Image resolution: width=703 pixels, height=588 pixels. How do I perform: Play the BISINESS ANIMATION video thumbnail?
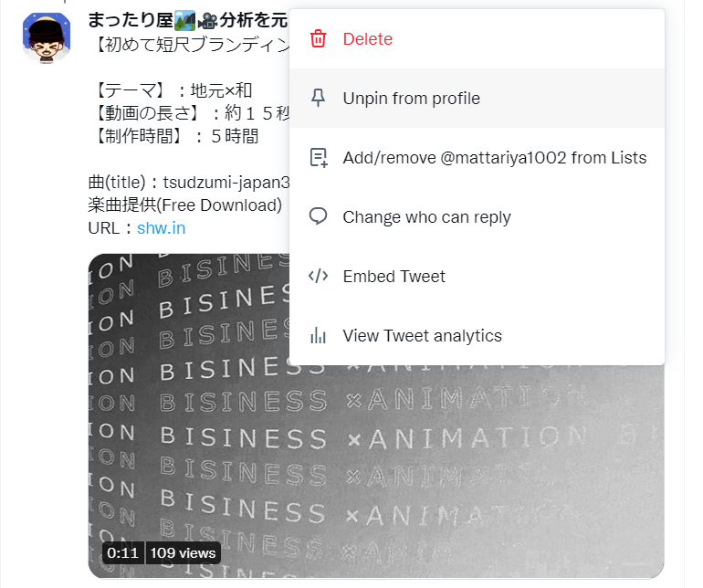pos(376,471)
